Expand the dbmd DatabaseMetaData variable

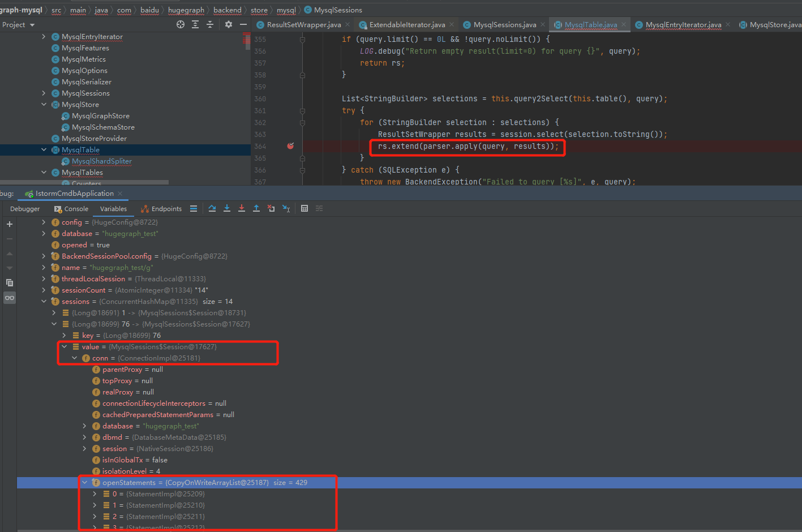coord(85,437)
